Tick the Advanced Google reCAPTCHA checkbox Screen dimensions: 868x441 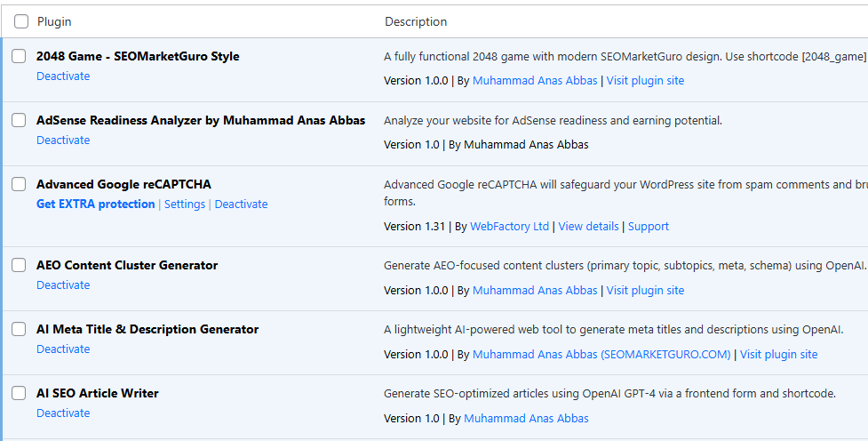click(x=19, y=185)
